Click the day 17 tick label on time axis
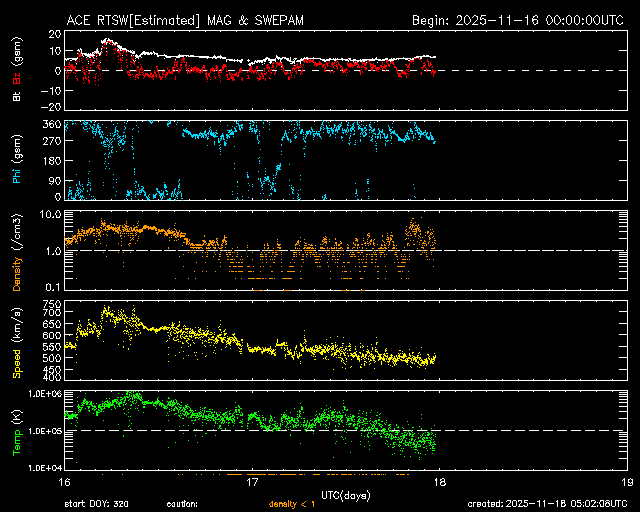 252,481
